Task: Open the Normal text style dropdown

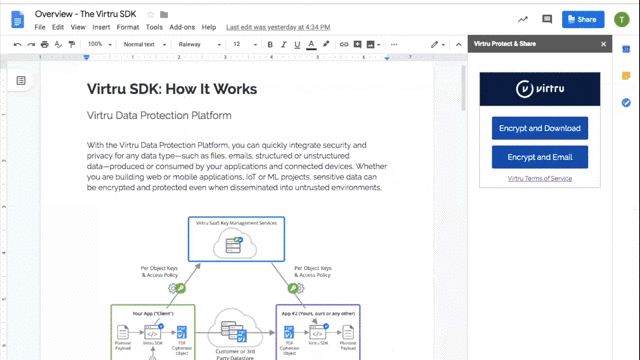Action: click(145, 44)
